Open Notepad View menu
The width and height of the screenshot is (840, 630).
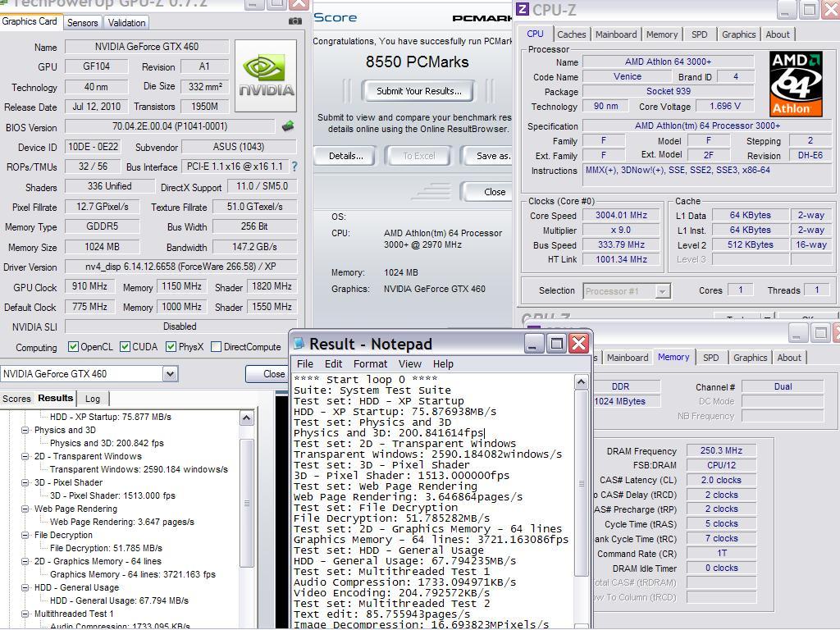coord(410,363)
